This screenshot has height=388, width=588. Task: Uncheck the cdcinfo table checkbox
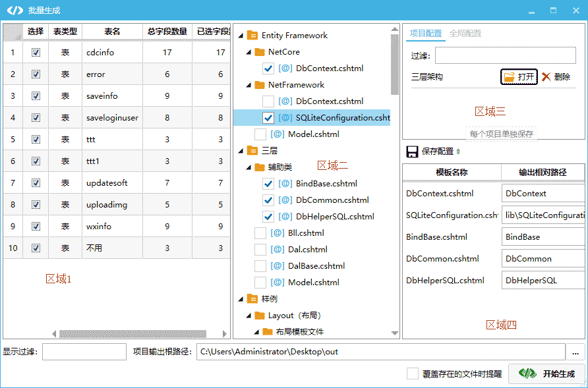point(36,53)
